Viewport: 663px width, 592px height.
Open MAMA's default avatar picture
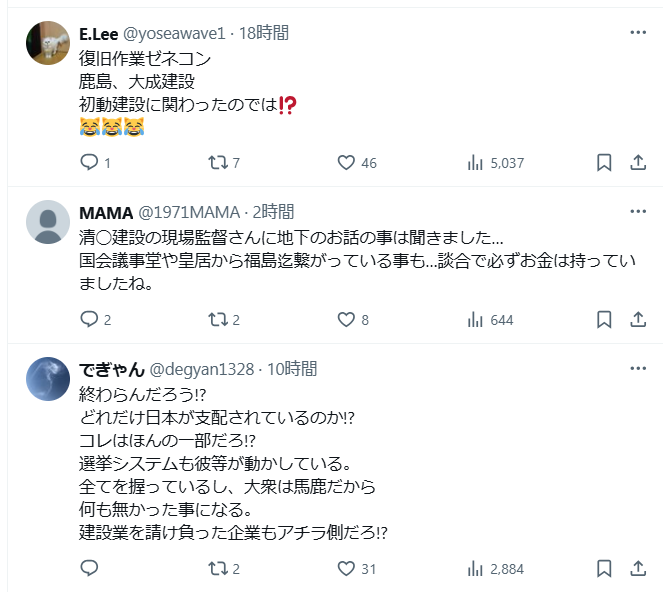(x=46, y=222)
